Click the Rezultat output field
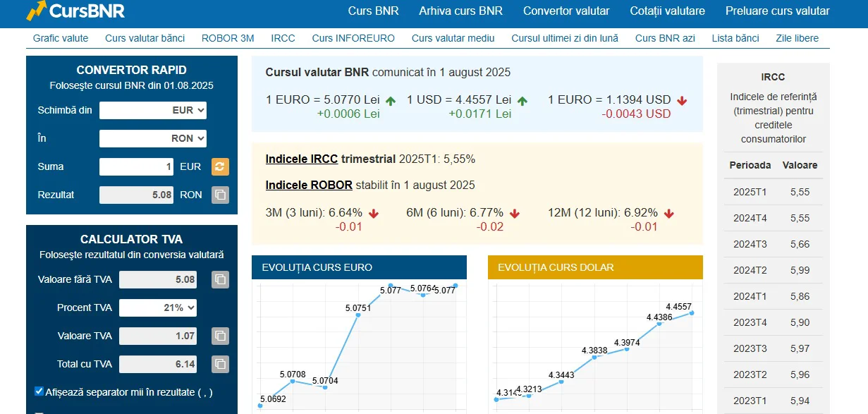The height and width of the screenshot is (414, 868). coord(136,195)
